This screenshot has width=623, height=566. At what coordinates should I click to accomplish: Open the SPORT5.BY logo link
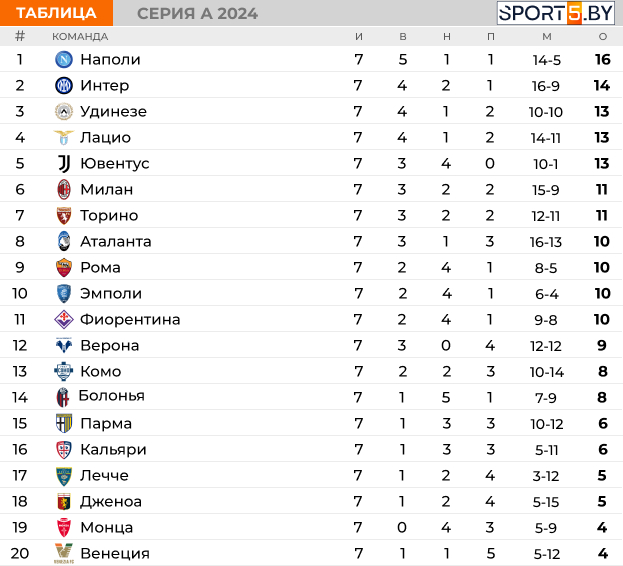coord(556,13)
